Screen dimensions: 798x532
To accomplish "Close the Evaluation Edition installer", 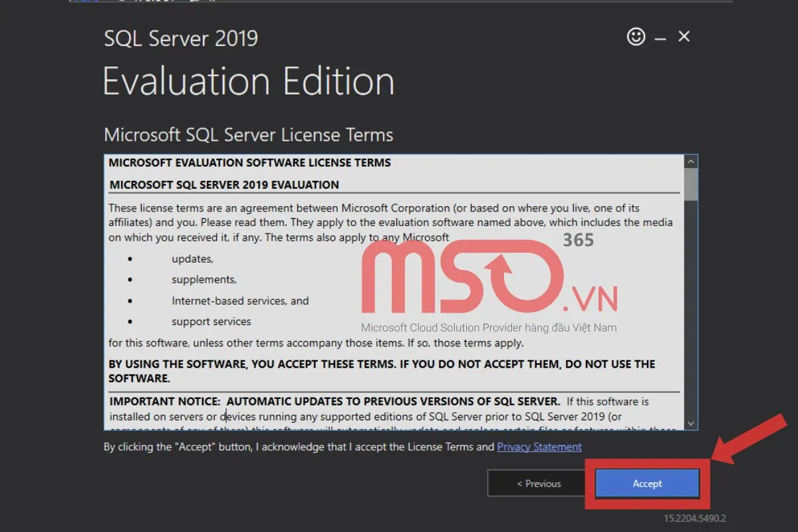I will 684,37.
